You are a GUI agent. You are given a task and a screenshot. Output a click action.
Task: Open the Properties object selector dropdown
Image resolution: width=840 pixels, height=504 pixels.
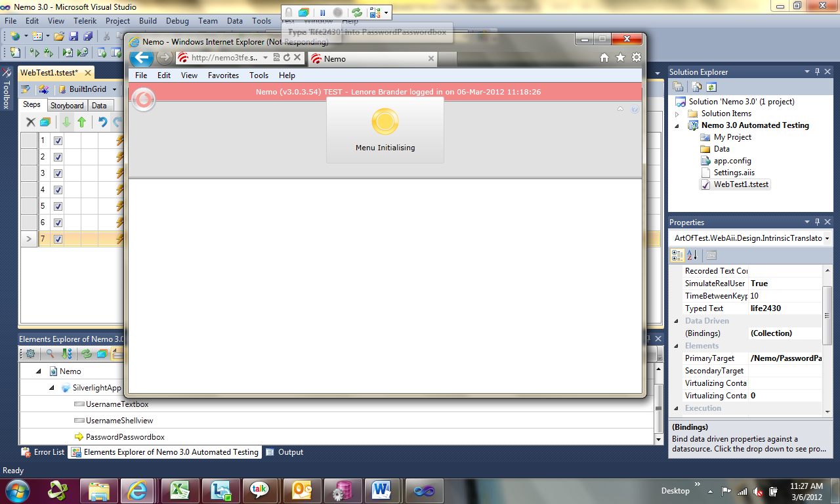[828, 238]
